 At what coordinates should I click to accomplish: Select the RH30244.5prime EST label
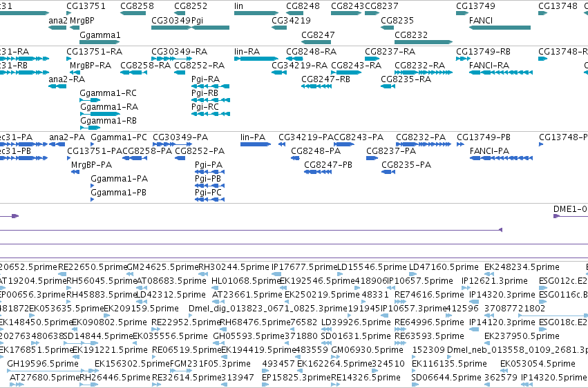pos(234,267)
